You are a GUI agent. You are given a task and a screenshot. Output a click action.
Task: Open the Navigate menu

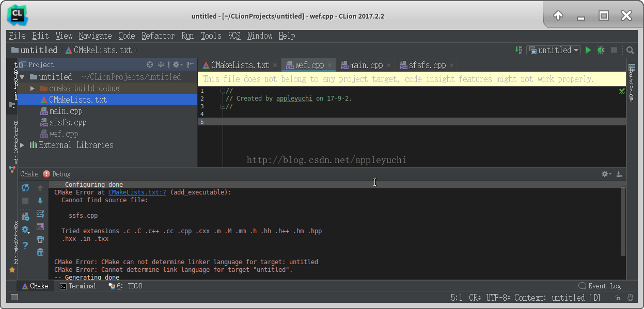(x=96, y=36)
